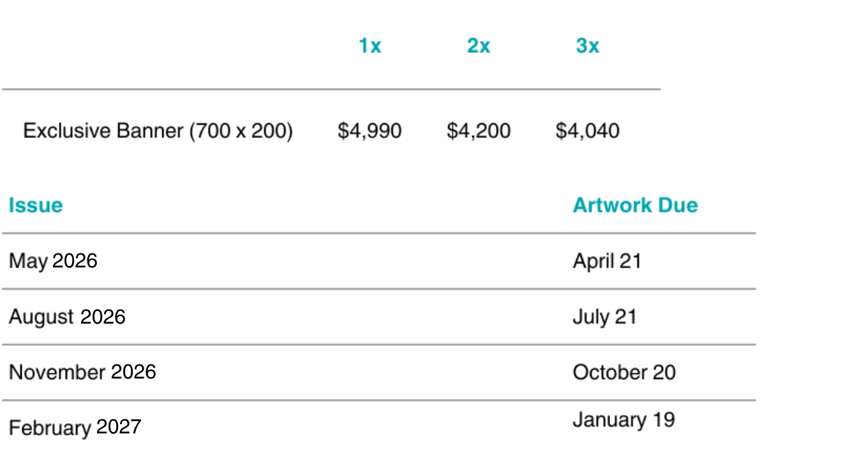Click the 3x rate column header

(x=587, y=46)
